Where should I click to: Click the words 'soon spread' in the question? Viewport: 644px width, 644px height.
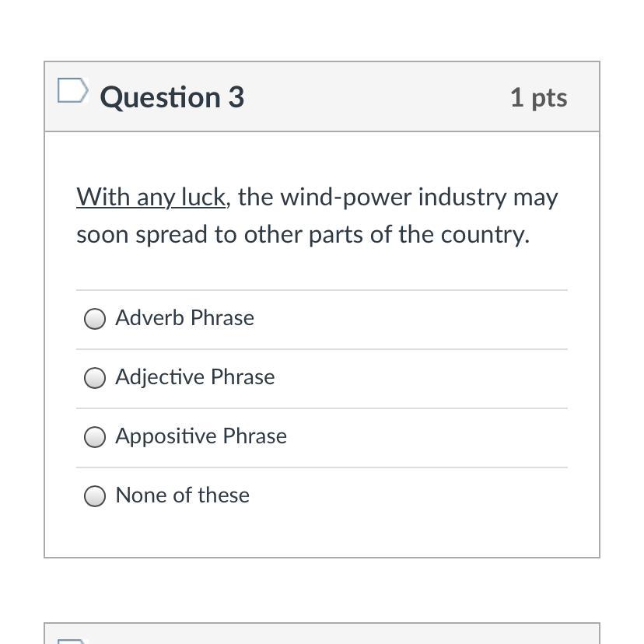142,235
